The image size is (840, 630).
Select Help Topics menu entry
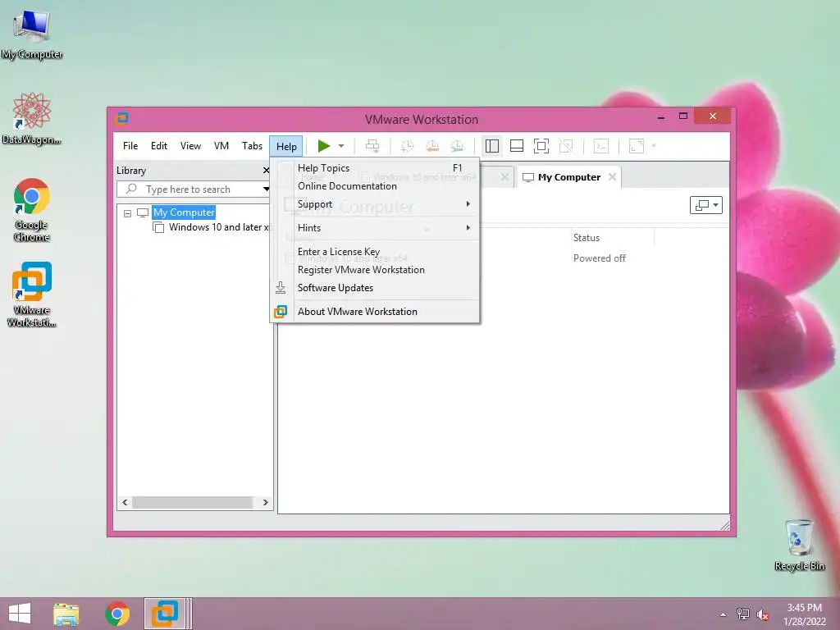(x=374, y=167)
